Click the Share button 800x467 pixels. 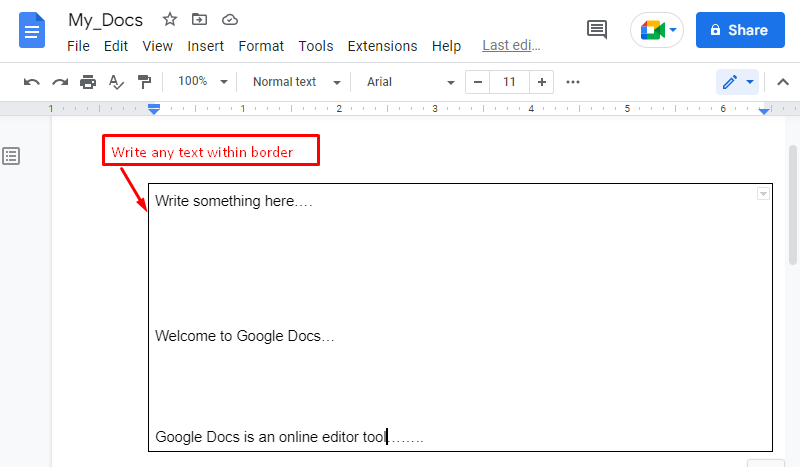point(740,30)
